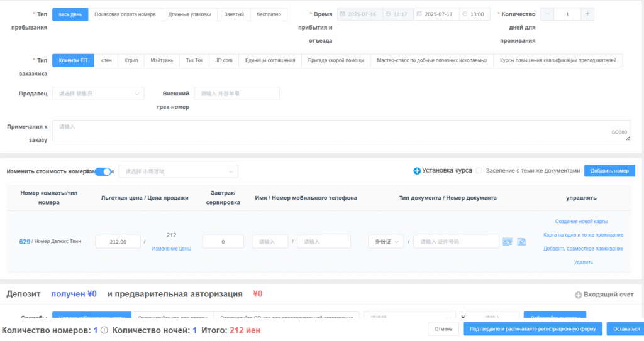The width and height of the screenshot is (644, 341).
Task: Click the breakfast count field showing 0
Action: 223,242
